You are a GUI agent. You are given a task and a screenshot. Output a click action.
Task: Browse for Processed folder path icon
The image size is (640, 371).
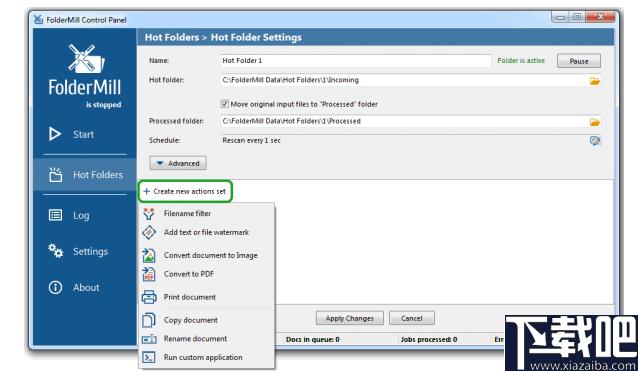[595, 122]
